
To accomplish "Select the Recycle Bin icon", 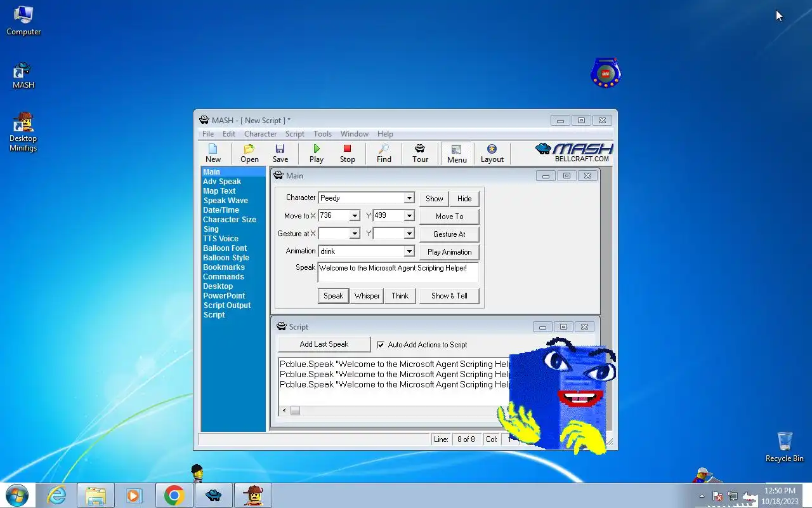I will [x=784, y=446].
